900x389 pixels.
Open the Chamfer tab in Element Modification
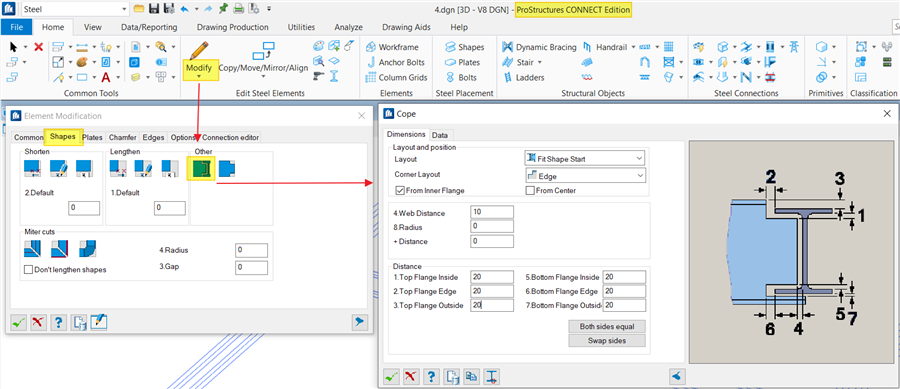(122, 137)
